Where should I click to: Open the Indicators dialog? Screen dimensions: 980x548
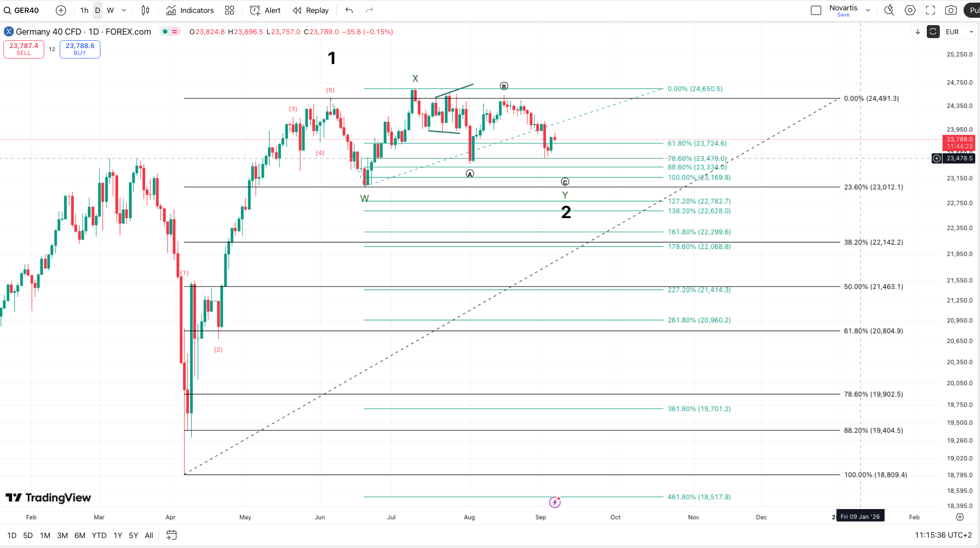(x=190, y=10)
